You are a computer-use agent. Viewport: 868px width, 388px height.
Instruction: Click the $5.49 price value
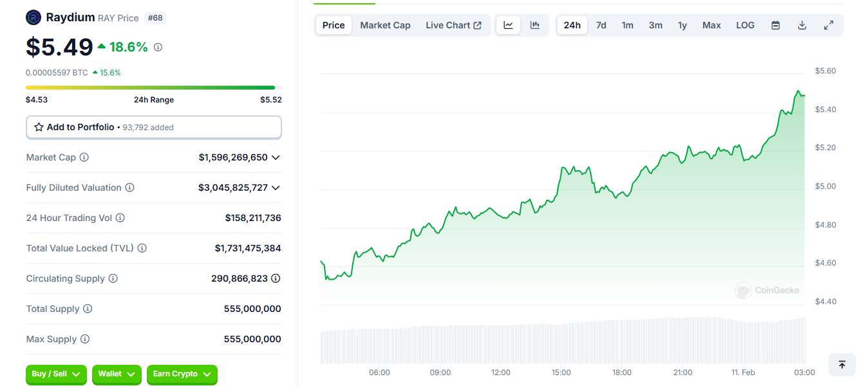60,47
